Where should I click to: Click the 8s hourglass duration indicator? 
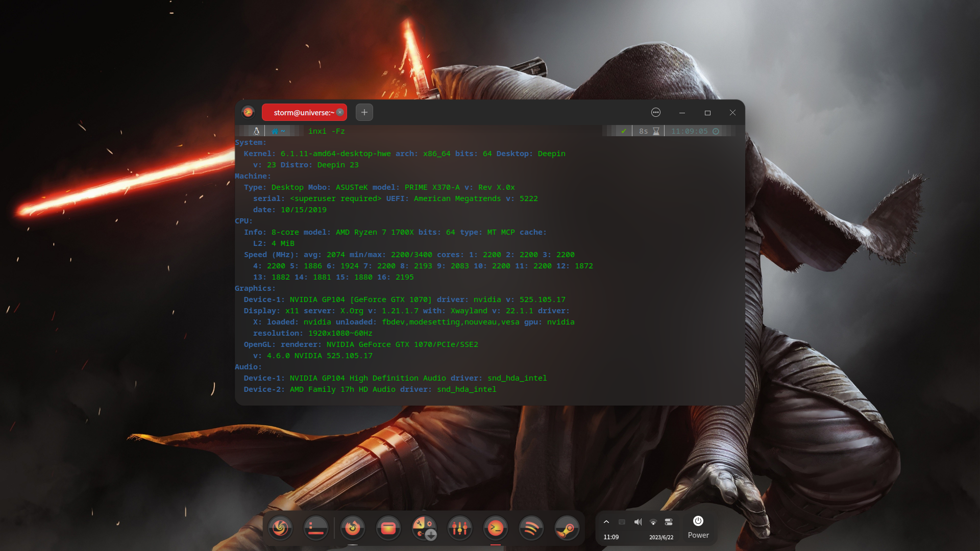click(x=649, y=131)
